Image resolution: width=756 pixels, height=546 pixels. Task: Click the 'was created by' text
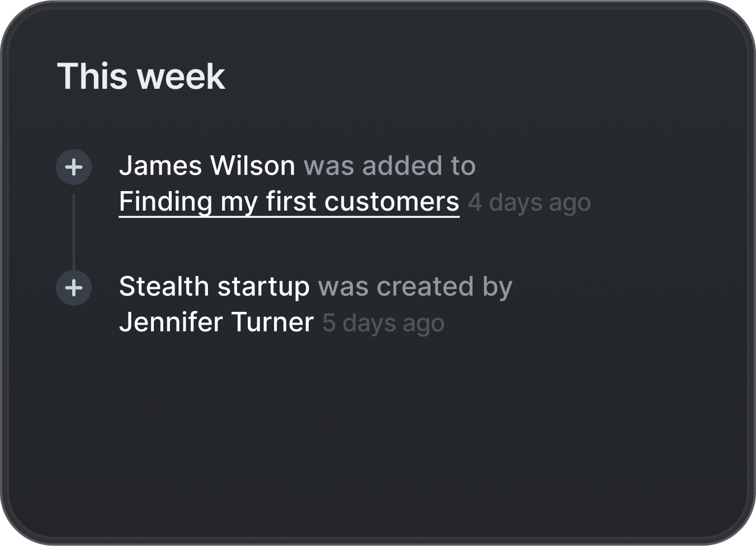pos(415,287)
